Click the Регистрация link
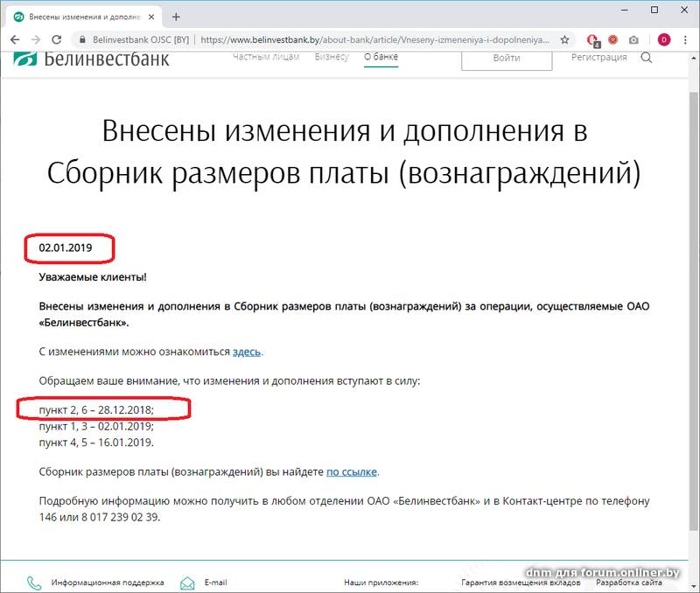The image size is (700, 593). [599, 57]
